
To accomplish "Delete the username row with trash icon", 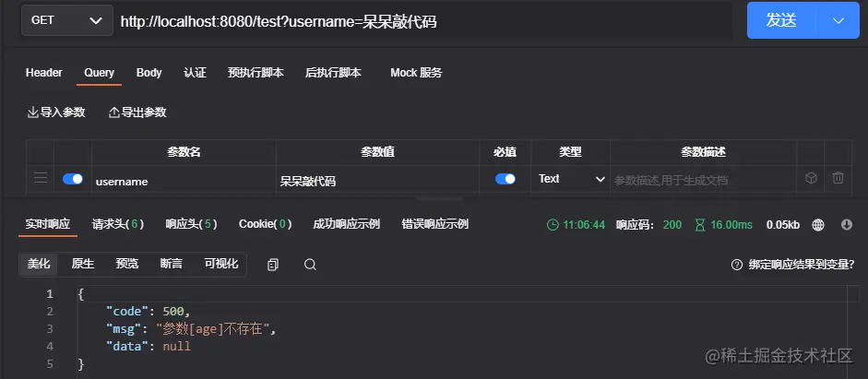I will (x=838, y=178).
